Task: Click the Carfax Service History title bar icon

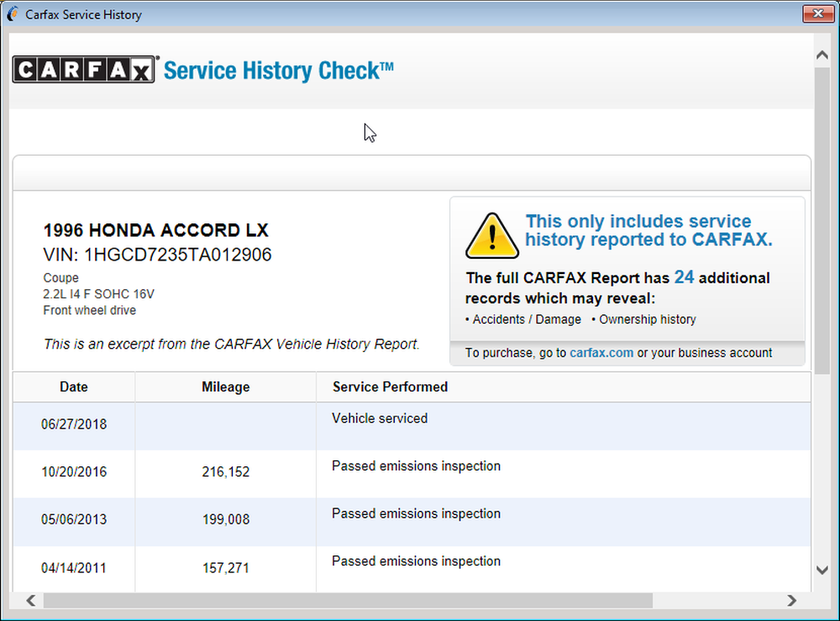Action: click(13, 14)
